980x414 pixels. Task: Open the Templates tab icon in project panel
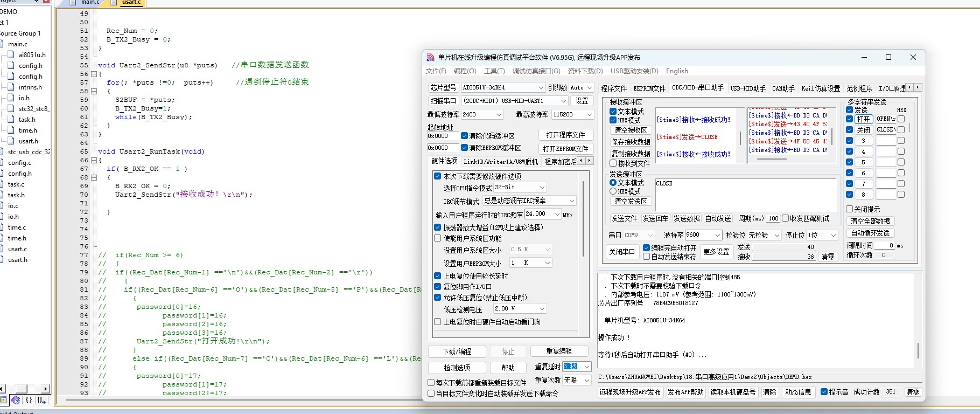41,400
